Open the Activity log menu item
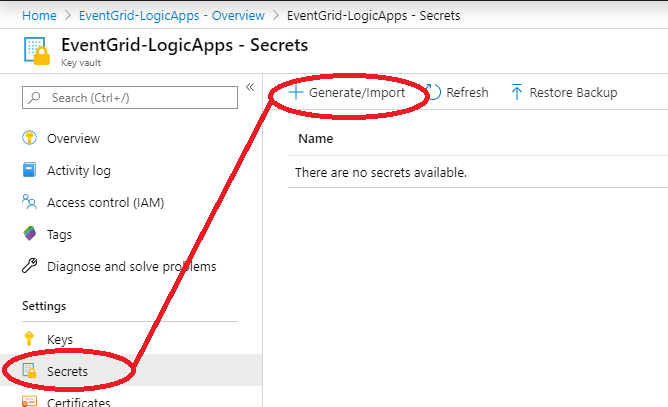 (79, 170)
